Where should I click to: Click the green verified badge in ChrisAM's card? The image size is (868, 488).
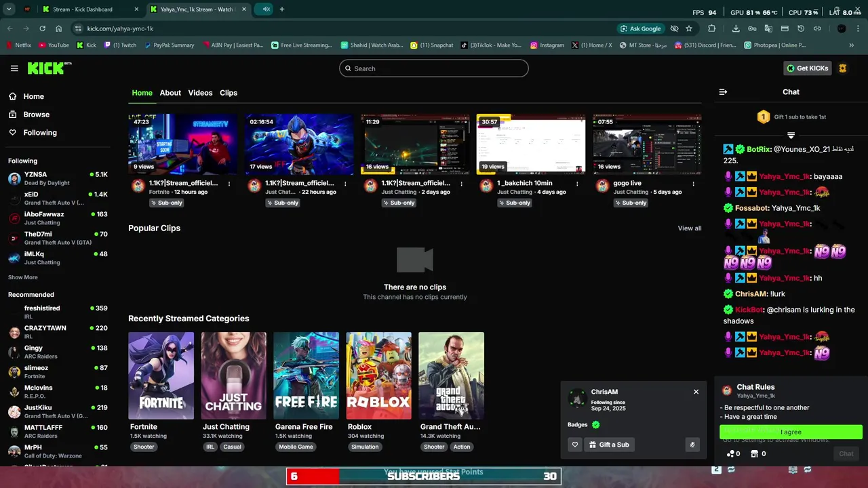[596, 425]
